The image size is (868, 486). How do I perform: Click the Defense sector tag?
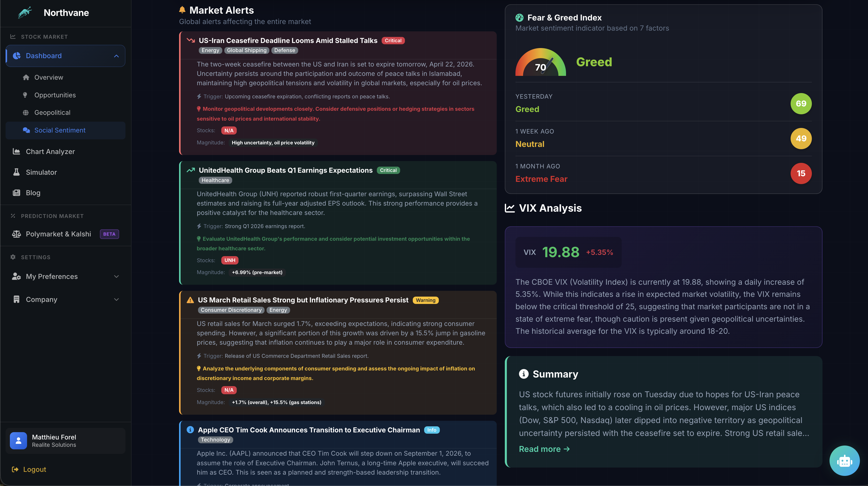[285, 50]
